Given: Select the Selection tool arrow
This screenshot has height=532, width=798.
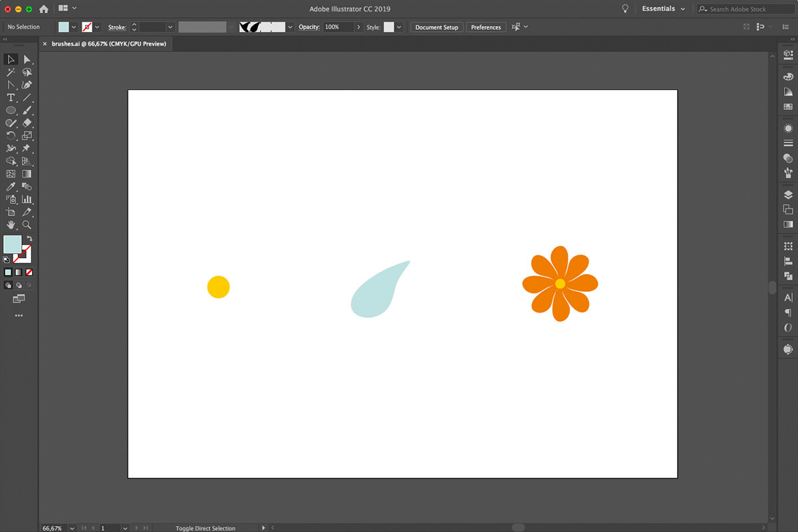Looking at the screenshot, I should [x=11, y=60].
